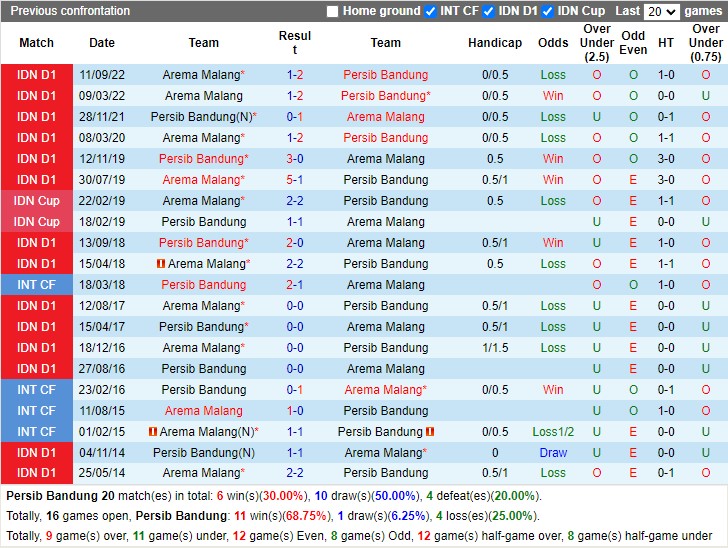
Task: Click the IDN Cup cell dated 18/02/19
Action: pos(37,222)
